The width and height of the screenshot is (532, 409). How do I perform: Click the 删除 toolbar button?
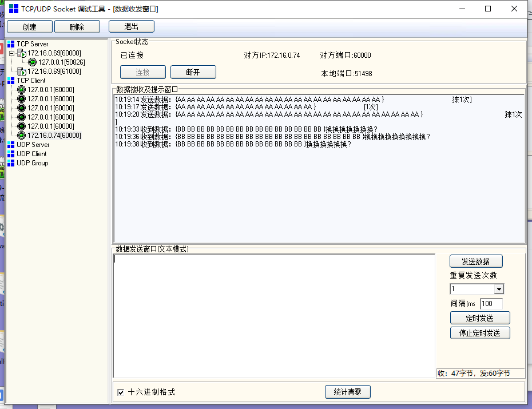pyautogui.click(x=77, y=26)
